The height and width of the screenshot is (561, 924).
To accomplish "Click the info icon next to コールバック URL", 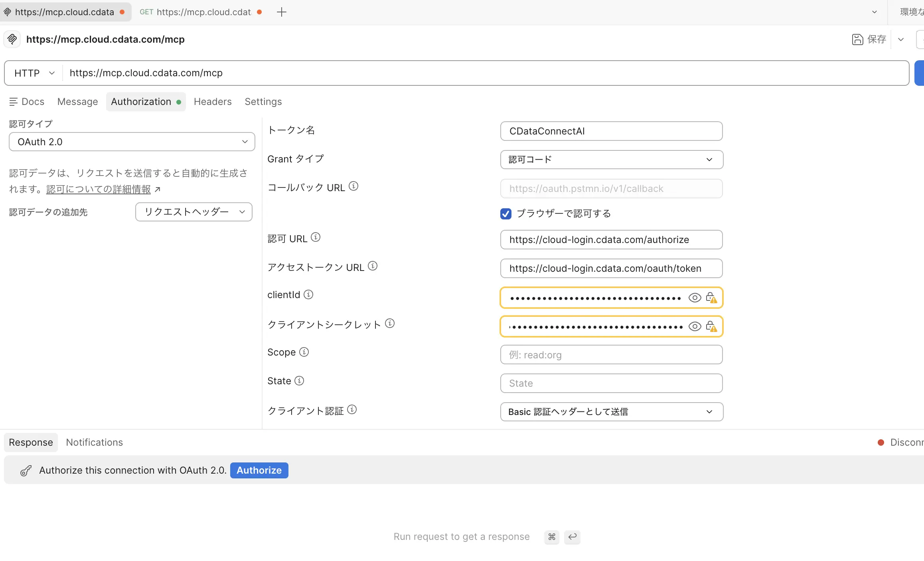I will tap(353, 186).
